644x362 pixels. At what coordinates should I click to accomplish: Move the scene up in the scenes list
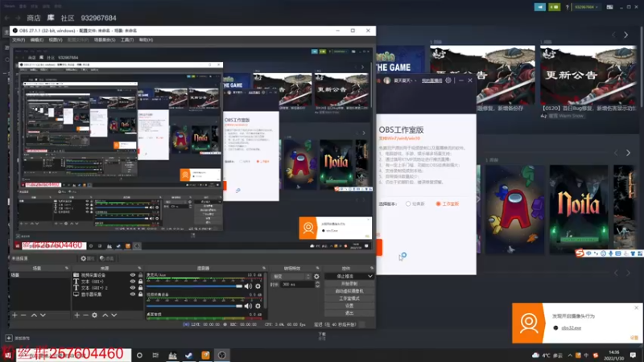[x=34, y=315]
